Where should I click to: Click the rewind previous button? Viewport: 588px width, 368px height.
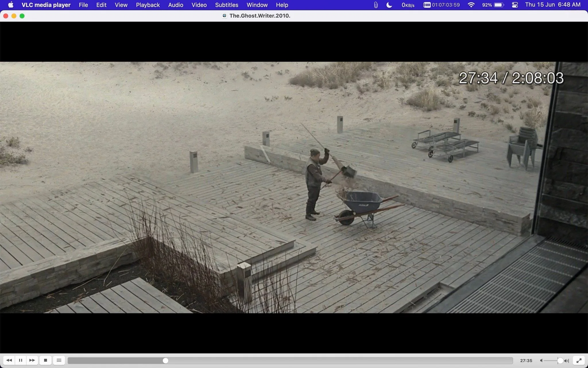pyautogui.click(x=9, y=360)
